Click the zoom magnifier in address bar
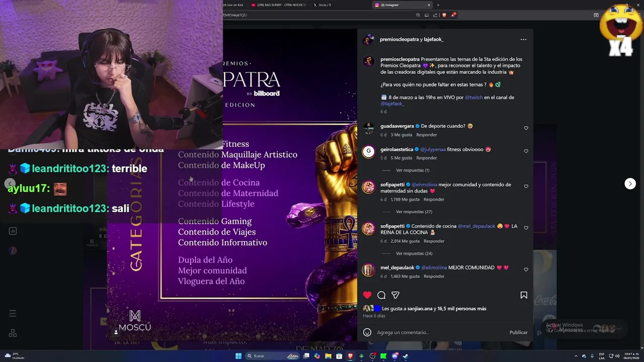The height and width of the screenshot is (362, 644). pos(418,15)
